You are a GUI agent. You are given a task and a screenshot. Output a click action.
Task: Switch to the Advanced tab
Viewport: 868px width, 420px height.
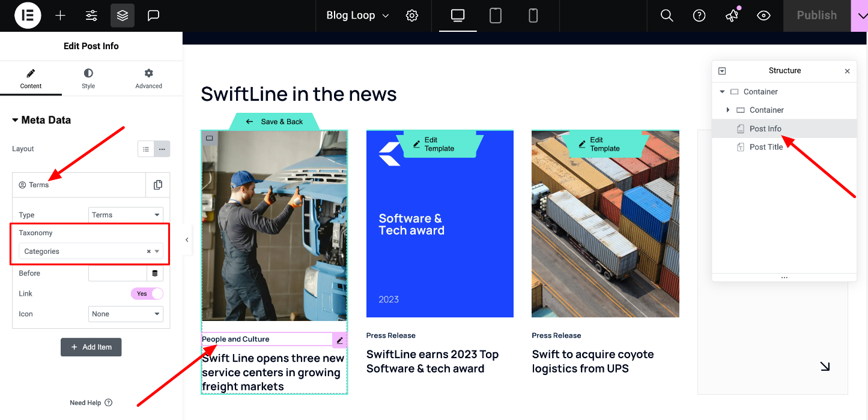click(148, 79)
